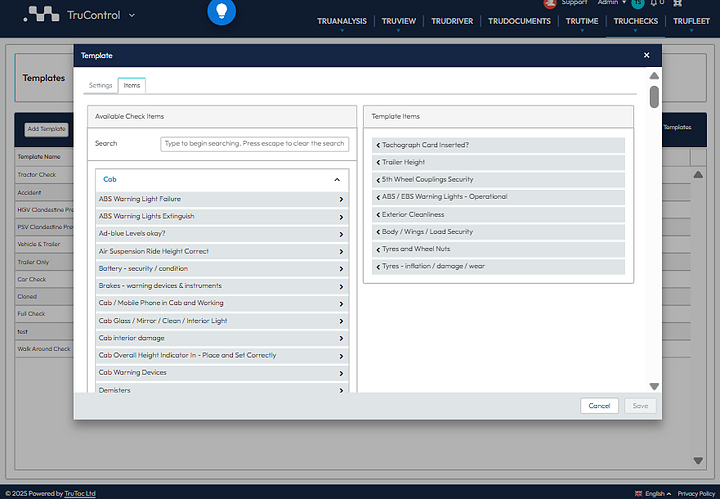Image resolution: width=720 pixels, height=499 pixels.
Task: Add 'Brakes - warning devices & instruments' arrow
Action: 341,286
